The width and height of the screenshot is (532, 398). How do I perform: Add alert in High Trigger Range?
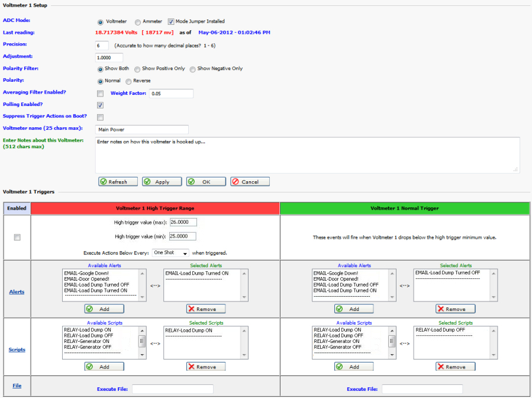[x=104, y=309]
